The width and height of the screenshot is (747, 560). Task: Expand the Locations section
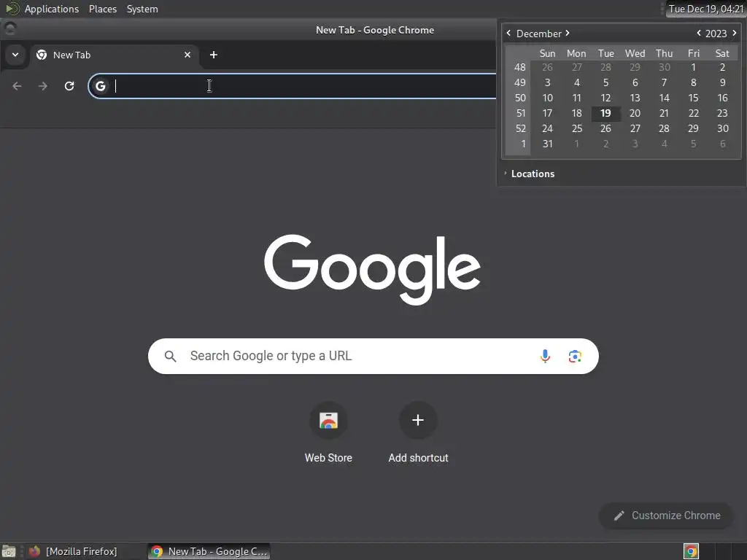tap(529, 174)
